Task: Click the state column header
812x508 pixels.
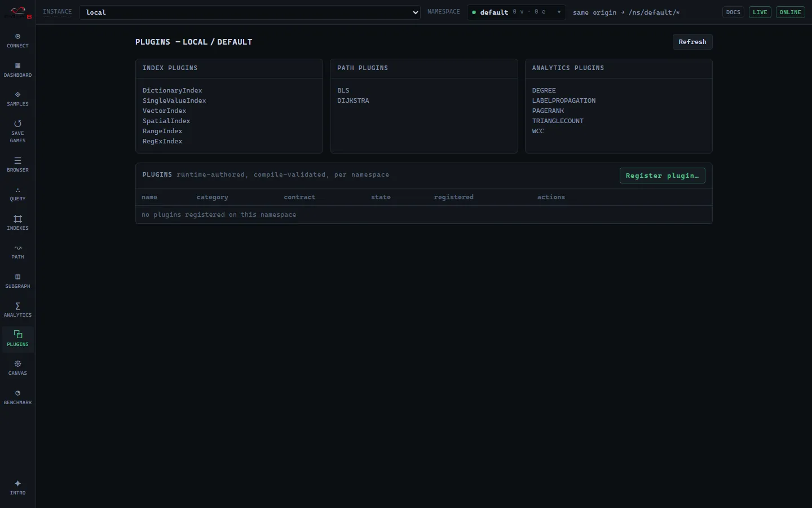Action: pyautogui.click(x=381, y=197)
